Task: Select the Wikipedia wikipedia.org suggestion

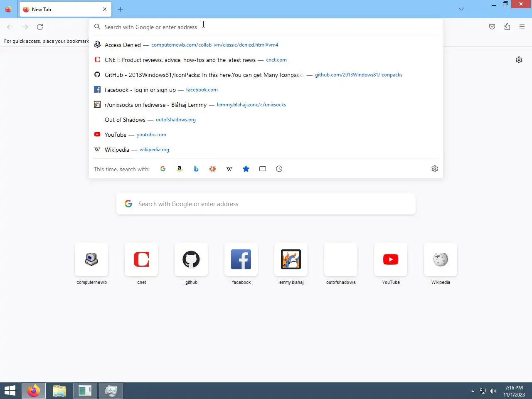Action: pos(266,150)
